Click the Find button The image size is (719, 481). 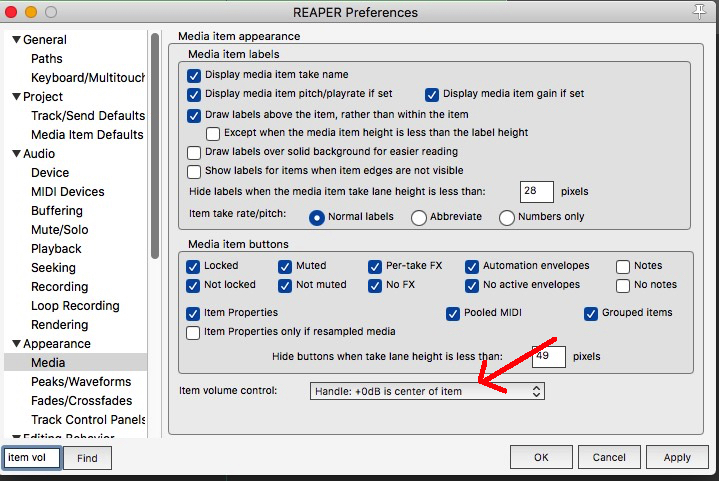(x=87, y=458)
